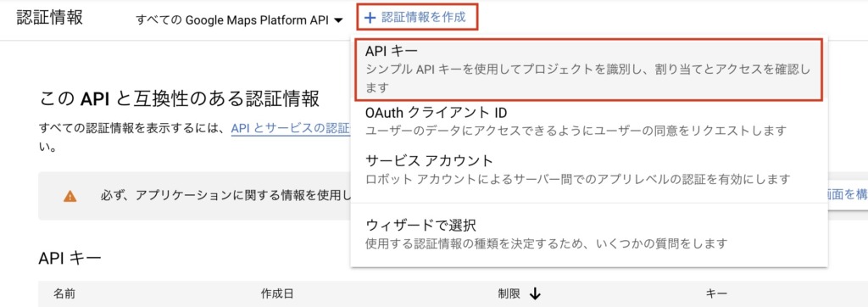Choose OAuth クライアント ID from menu

tap(589, 120)
